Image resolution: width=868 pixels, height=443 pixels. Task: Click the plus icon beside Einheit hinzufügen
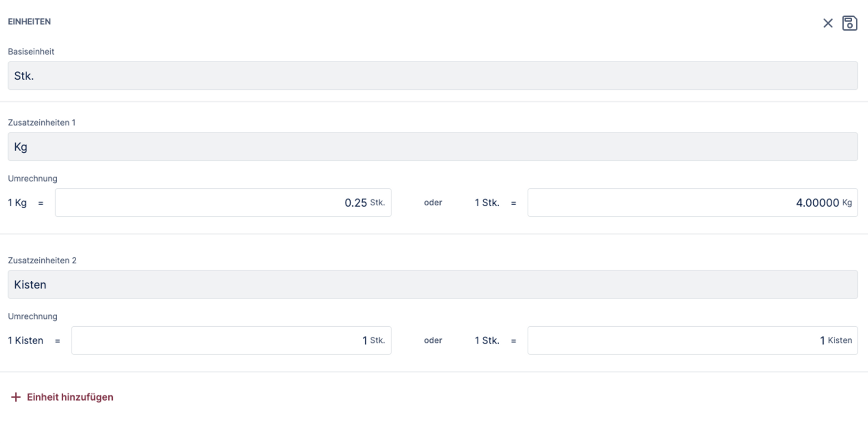[16, 397]
